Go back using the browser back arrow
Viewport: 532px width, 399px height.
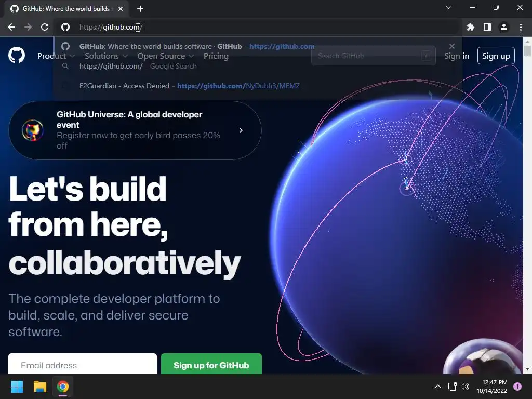(x=11, y=27)
